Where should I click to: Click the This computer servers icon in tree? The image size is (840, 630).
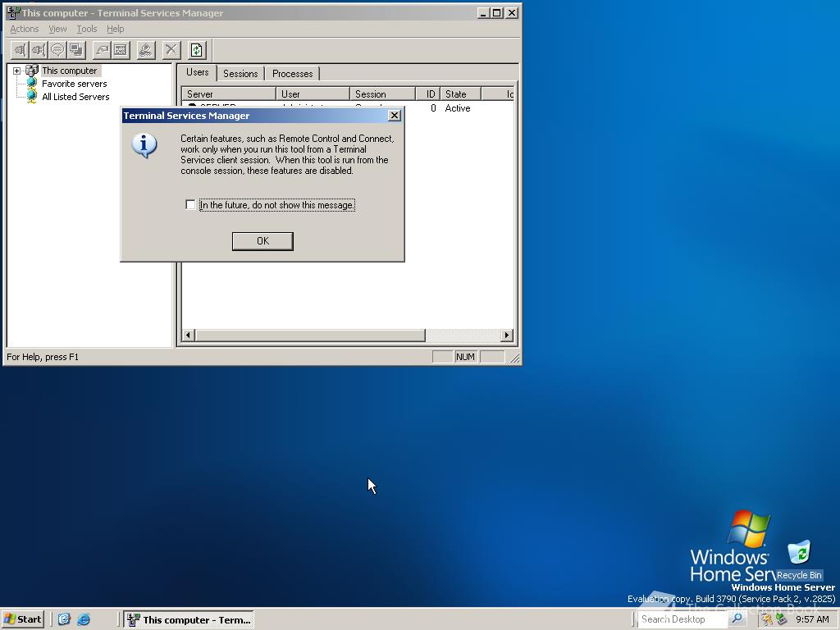pos(32,71)
